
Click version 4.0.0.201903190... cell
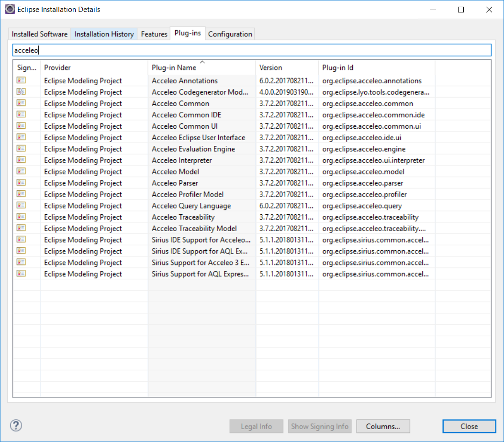pyautogui.click(x=286, y=92)
